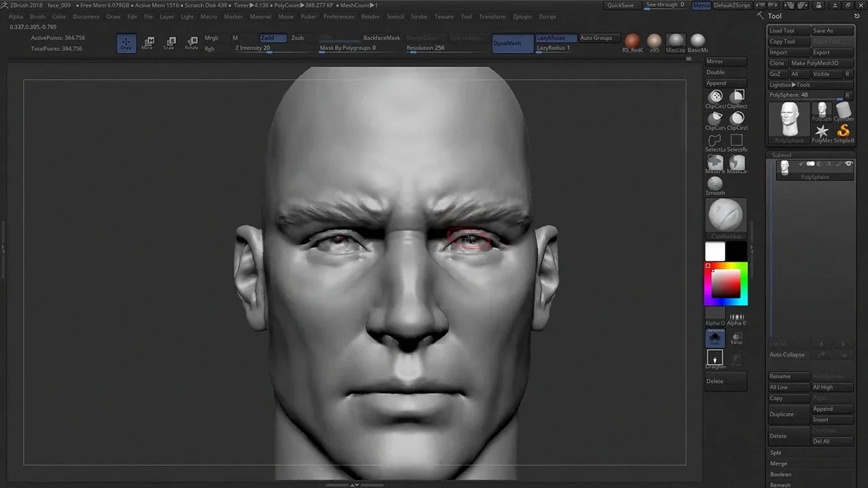Select the ClipCircle brush beside ClipRect

pyautogui.click(x=715, y=99)
